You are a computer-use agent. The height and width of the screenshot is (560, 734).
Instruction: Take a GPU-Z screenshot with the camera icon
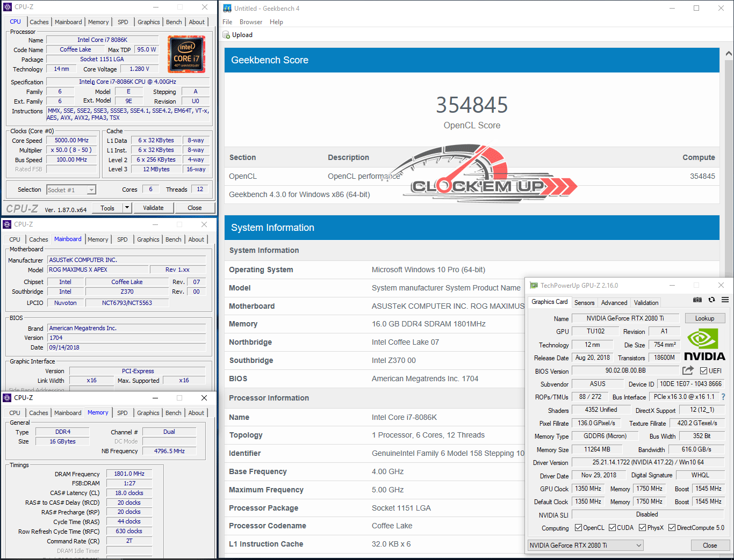tap(697, 300)
